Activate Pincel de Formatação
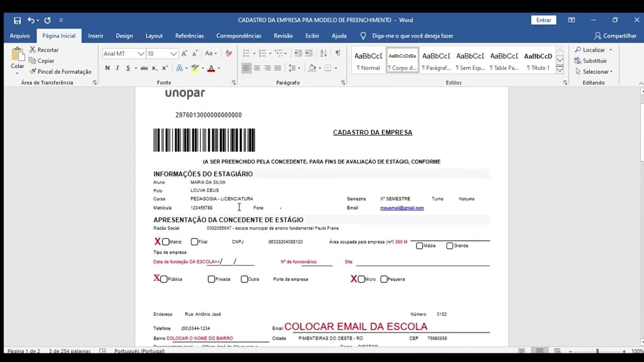 click(x=60, y=71)
